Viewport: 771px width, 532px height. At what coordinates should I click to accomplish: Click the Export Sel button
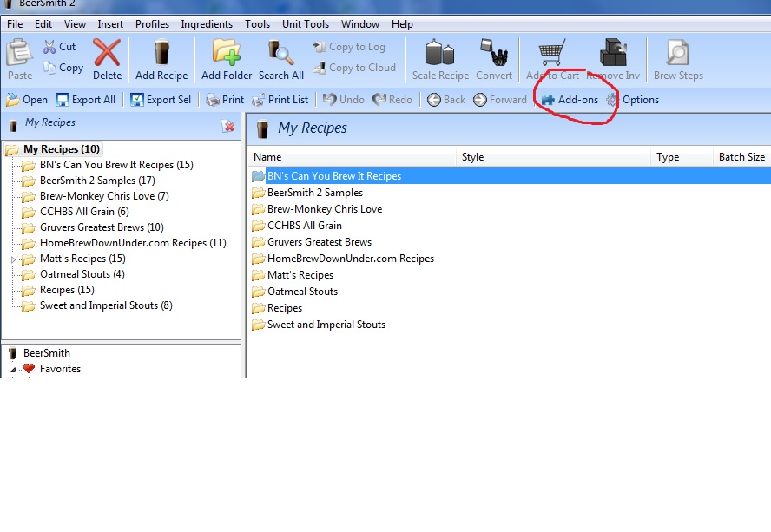pos(161,100)
